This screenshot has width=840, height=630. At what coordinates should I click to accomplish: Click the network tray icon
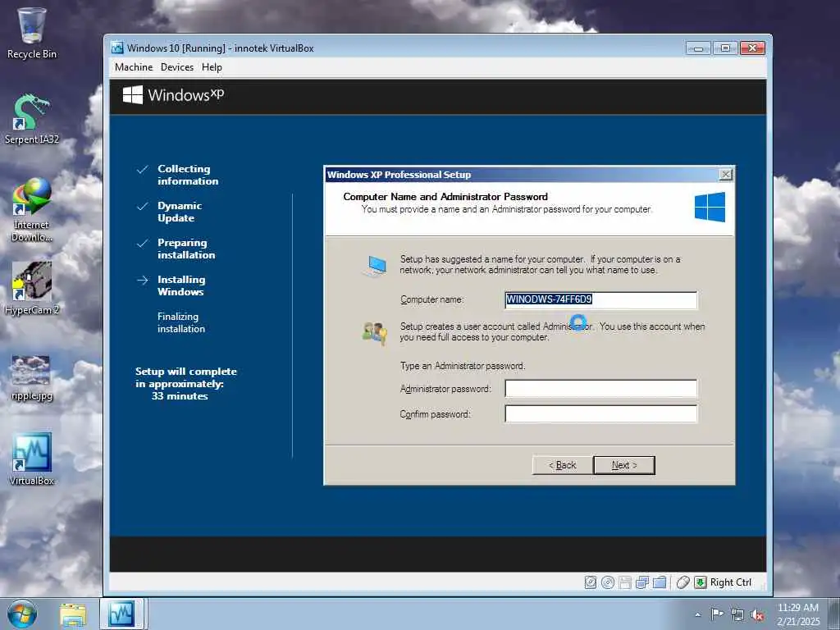pos(737,615)
